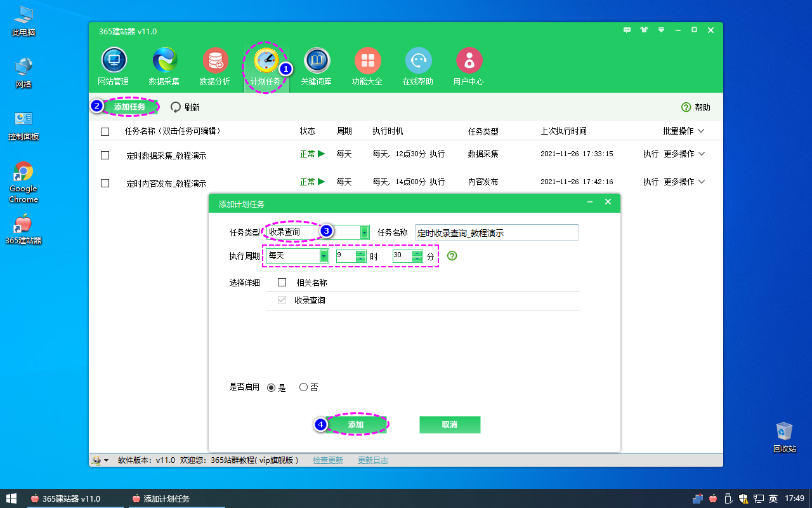Click the 17:49 taskbar clock

pyautogui.click(x=794, y=498)
